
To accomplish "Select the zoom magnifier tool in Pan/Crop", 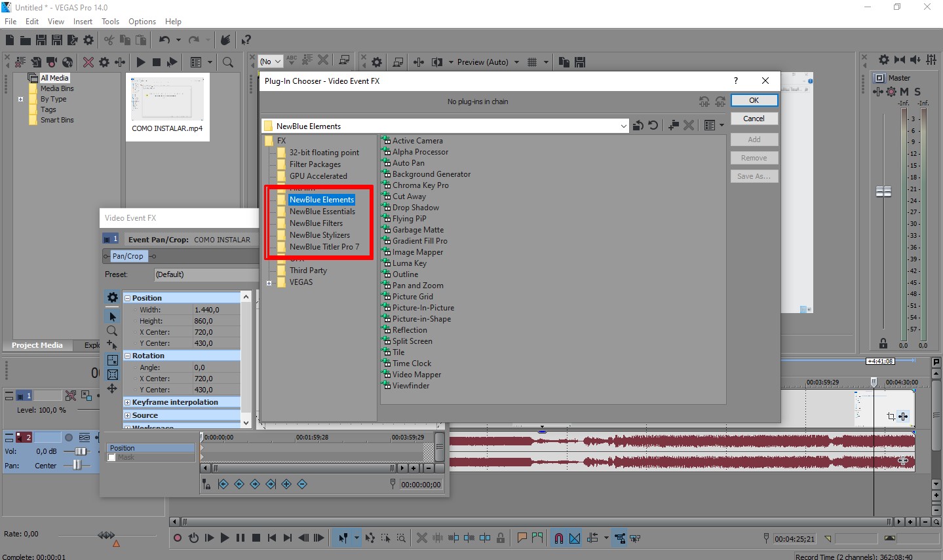I will [x=112, y=331].
